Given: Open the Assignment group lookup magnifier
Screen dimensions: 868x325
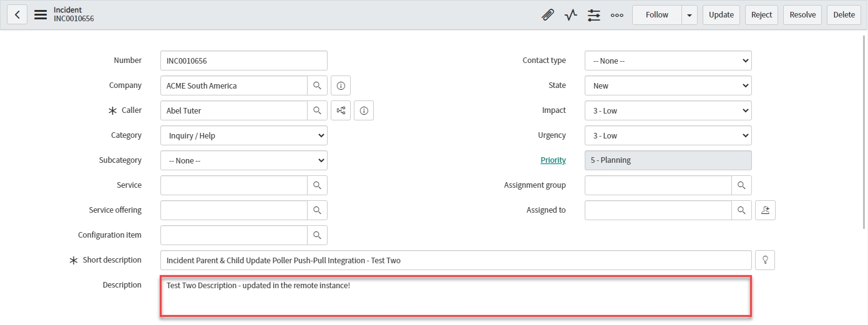Looking at the screenshot, I should point(741,185).
